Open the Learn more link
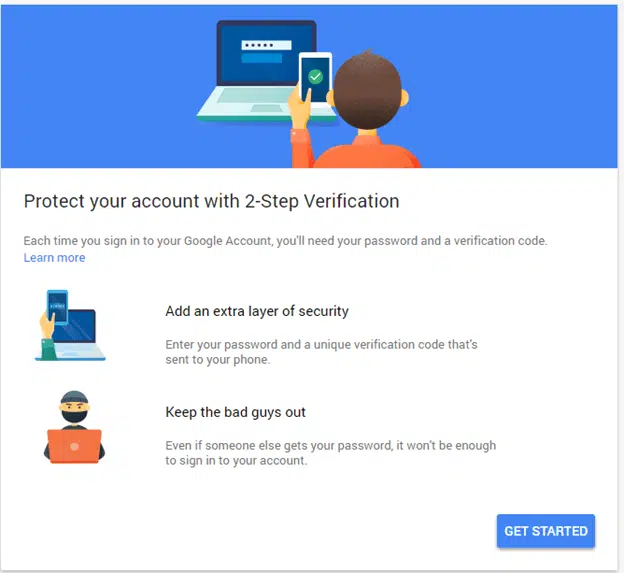 (x=54, y=257)
